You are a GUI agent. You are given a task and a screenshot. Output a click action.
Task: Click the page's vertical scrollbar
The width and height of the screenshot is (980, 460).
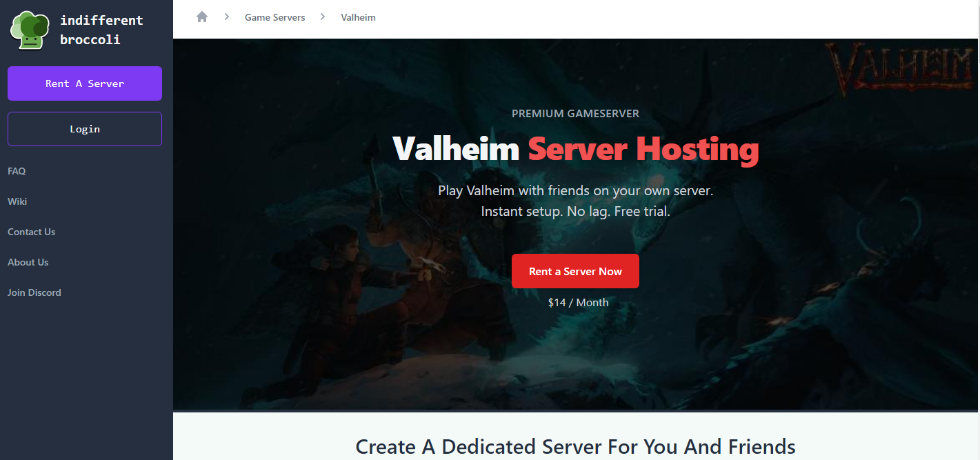click(977, 230)
